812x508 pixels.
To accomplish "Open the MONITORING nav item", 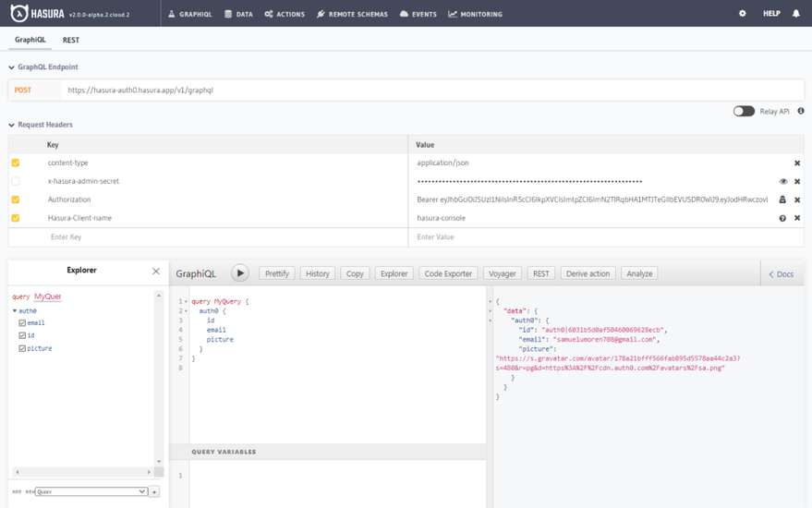I will (x=476, y=14).
